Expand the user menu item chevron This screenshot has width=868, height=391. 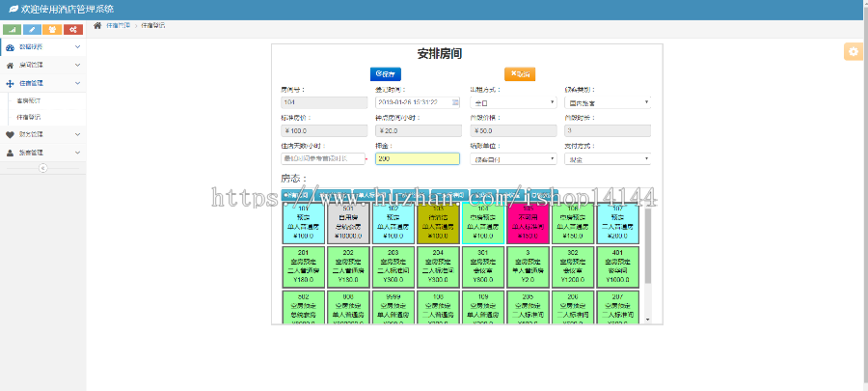point(77,153)
